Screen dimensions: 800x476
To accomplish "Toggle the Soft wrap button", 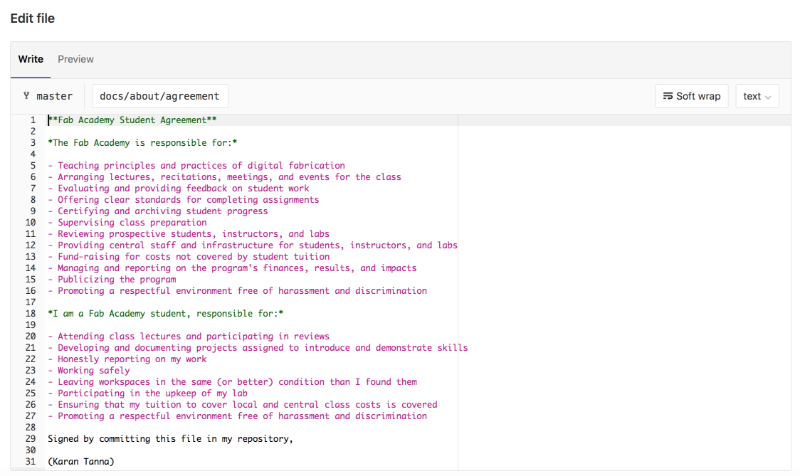I will click(691, 96).
